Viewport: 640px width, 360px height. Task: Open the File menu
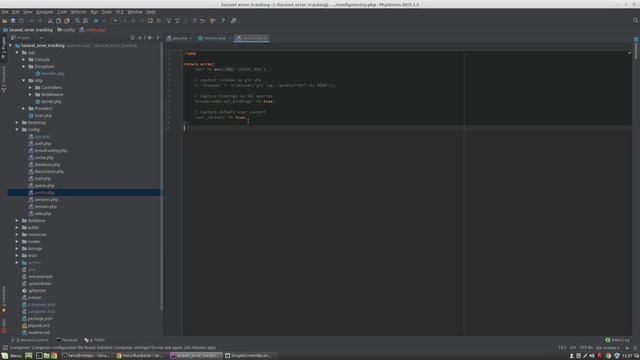point(5,12)
